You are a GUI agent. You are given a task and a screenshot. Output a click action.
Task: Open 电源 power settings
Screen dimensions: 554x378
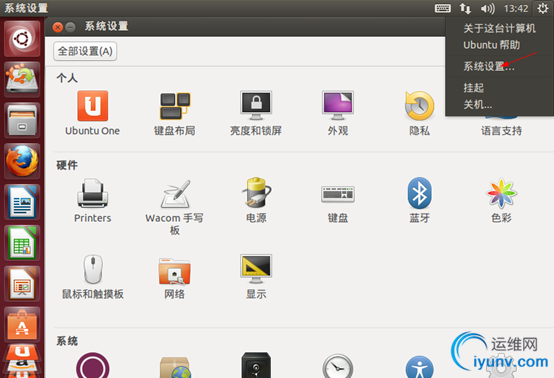(x=256, y=200)
